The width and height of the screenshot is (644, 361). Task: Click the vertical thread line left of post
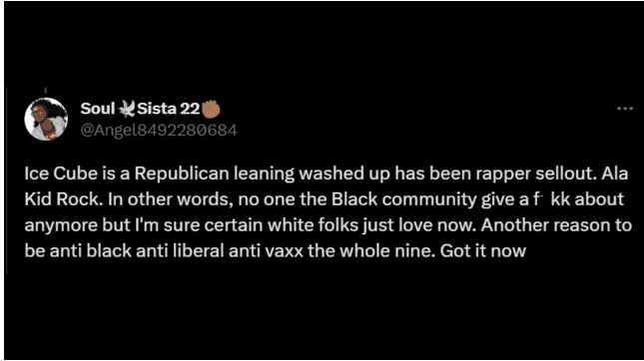tap(6, 180)
